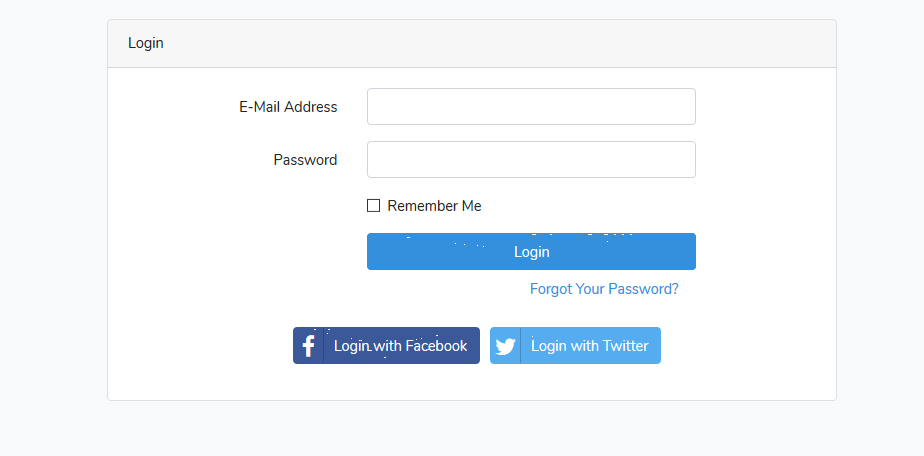This screenshot has height=456, width=924.
Task: Click the gray header bar of the Login panel
Action: click(x=500, y=44)
